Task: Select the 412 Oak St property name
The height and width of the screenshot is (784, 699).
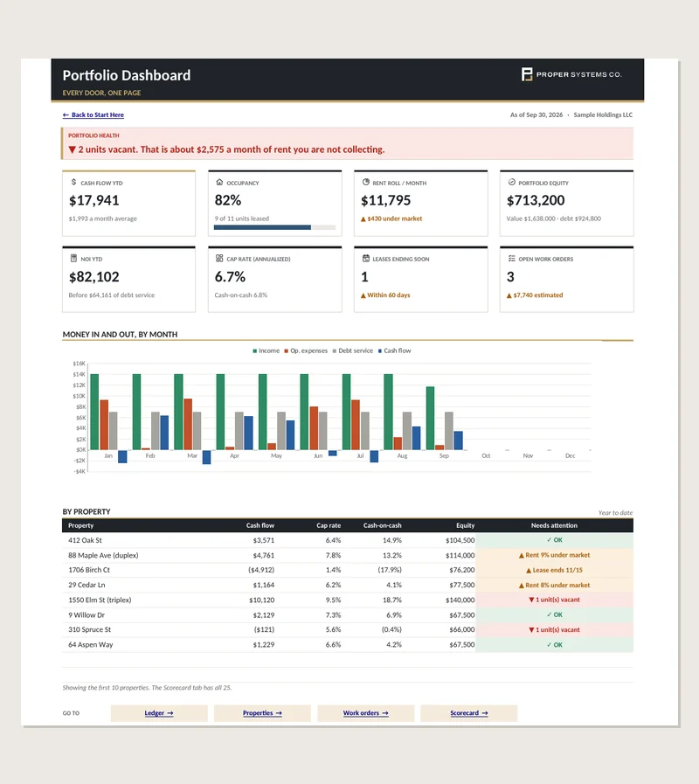Action: point(85,540)
